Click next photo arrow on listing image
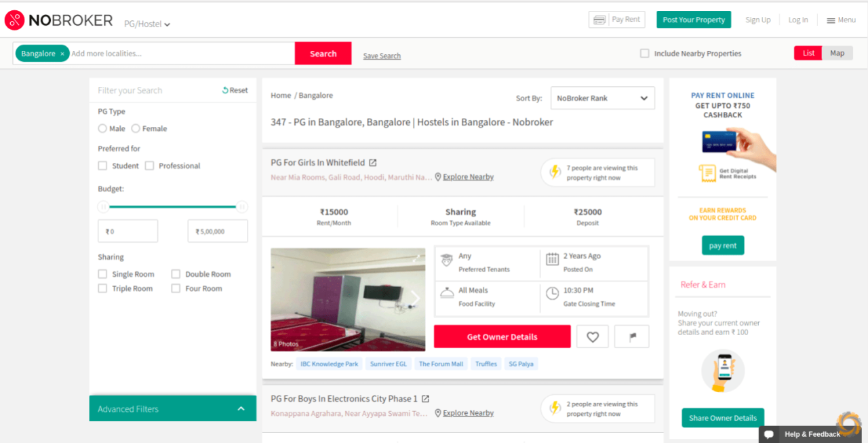 click(415, 298)
